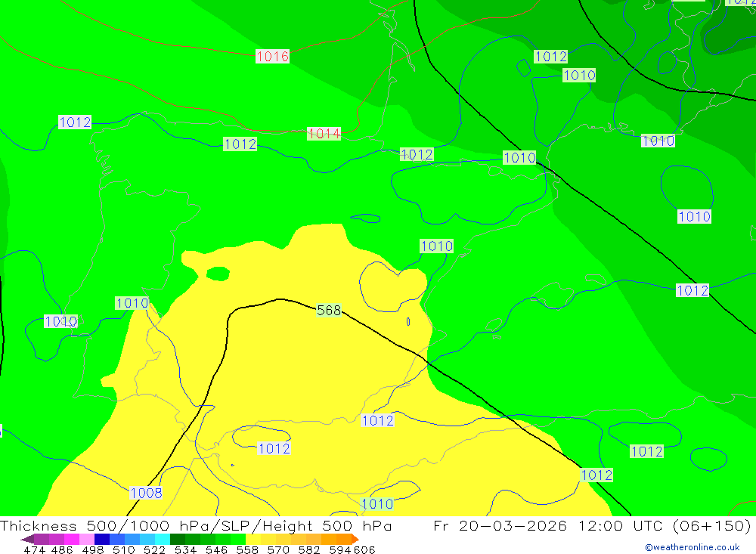Click the 522 legend value
Screen dimensions: 756x554
coord(154,550)
